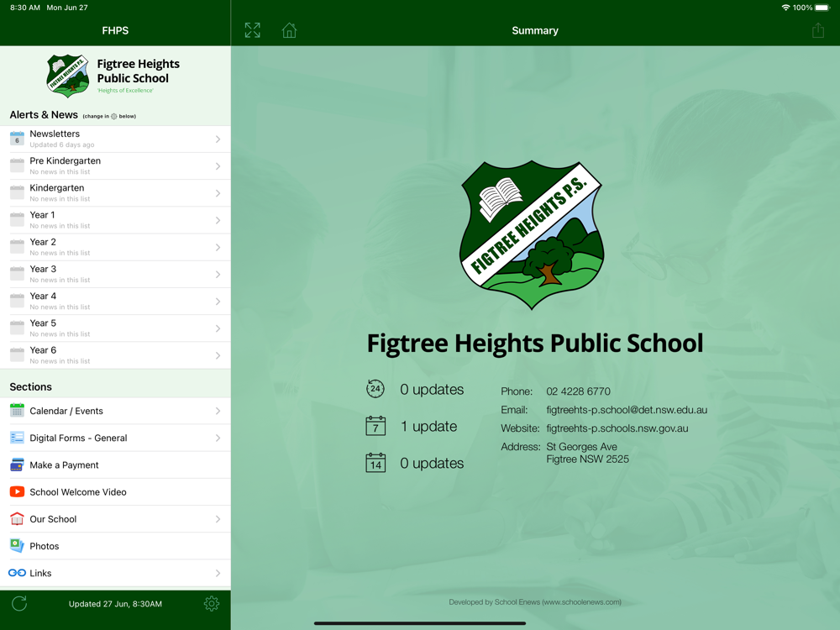Expand Digital Forms - General row chevron

pyautogui.click(x=218, y=438)
